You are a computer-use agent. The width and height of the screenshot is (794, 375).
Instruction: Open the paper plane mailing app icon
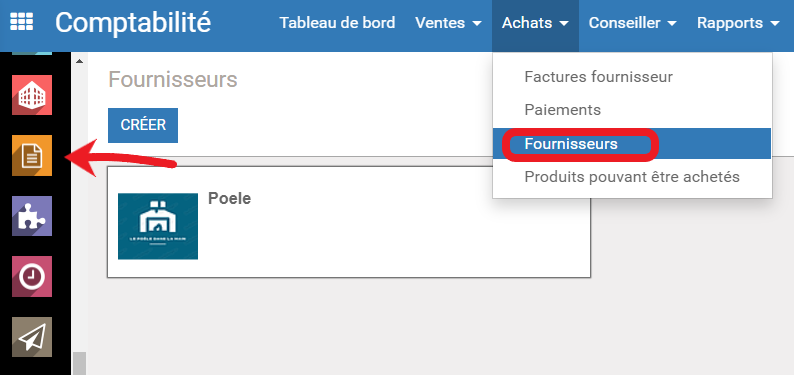[x=32, y=337]
